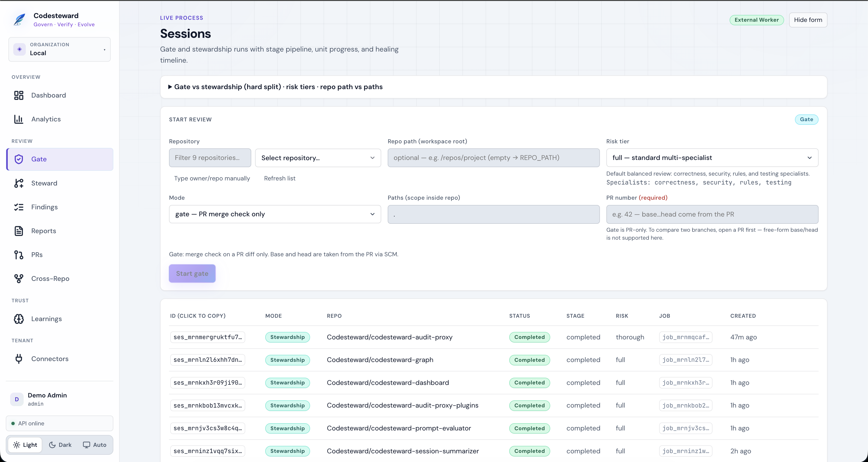Copy session ID ses_mrnmergruktfu7
The image size is (868, 462).
208,337
